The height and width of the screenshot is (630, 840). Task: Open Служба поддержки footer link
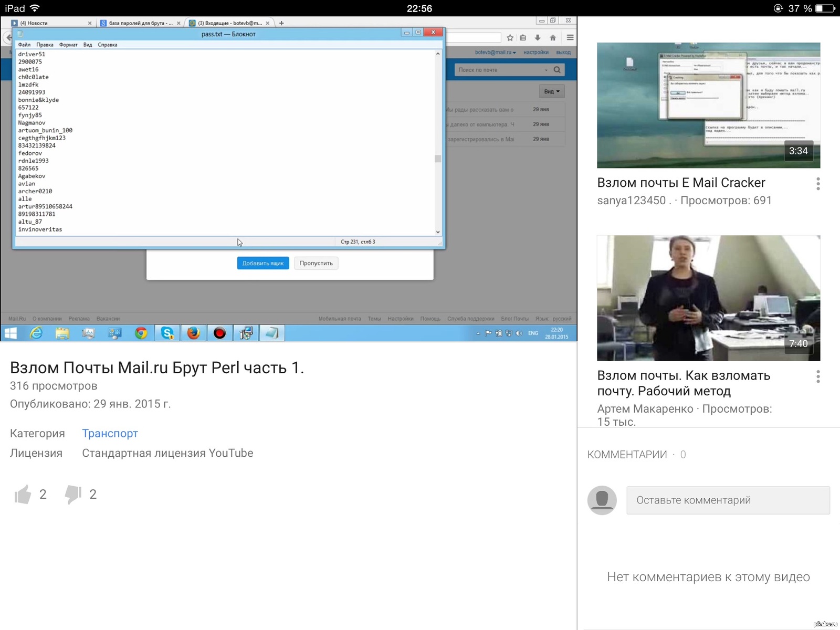(471, 319)
